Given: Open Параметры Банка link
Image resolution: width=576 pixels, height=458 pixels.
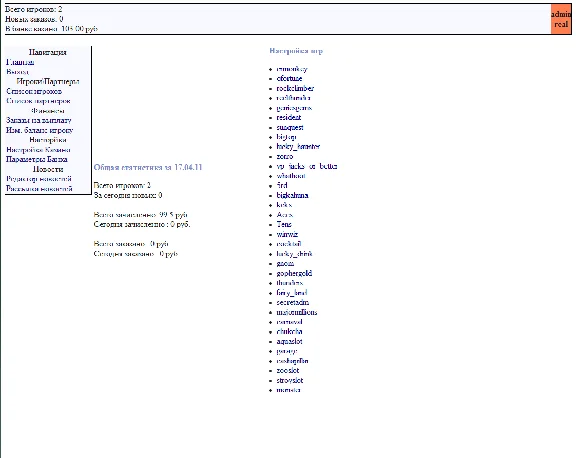Looking at the screenshot, I should coord(37,159).
